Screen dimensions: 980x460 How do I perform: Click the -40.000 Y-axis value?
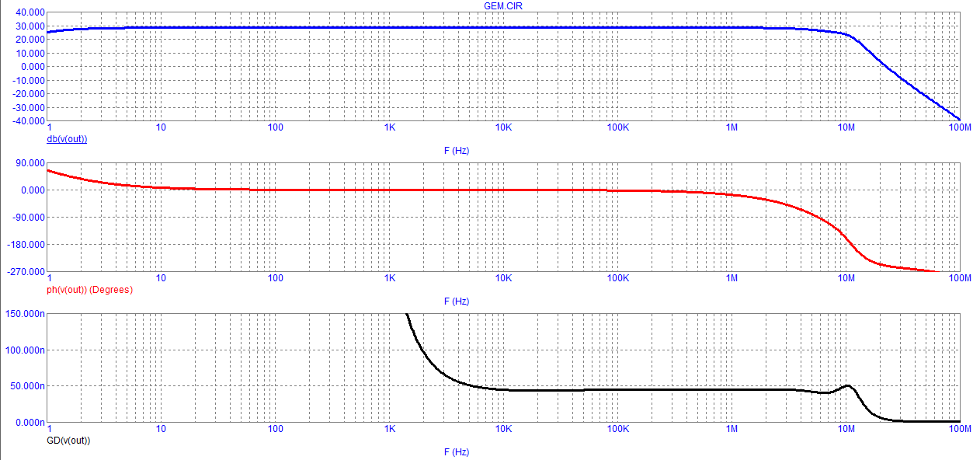28,121
